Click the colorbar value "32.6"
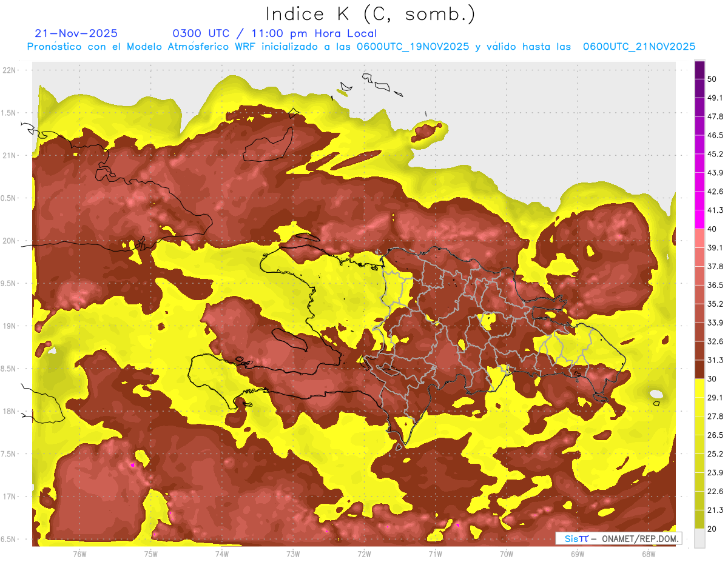Viewport: 728px width, 562px height. (715, 341)
